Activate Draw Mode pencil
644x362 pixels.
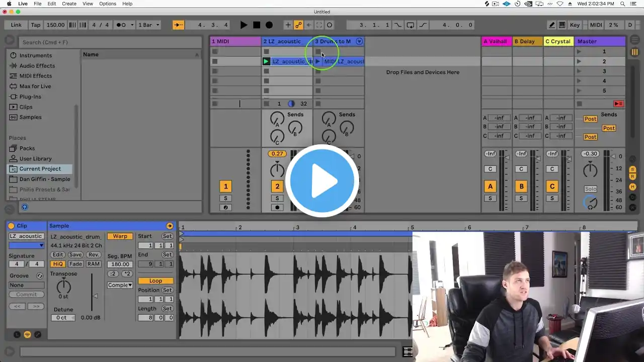coord(552,25)
